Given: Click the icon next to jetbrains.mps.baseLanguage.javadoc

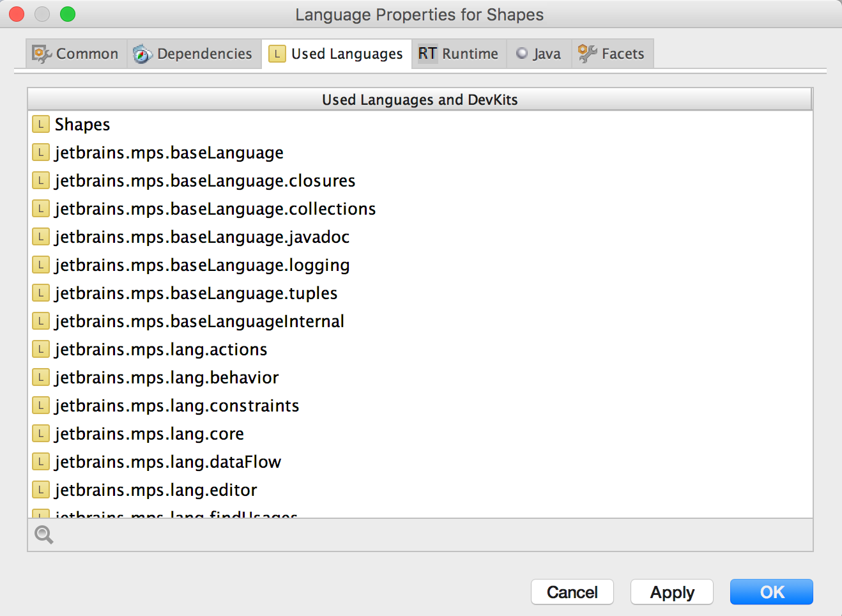Looking at the screenshot, I should click(x=41, y=236).
